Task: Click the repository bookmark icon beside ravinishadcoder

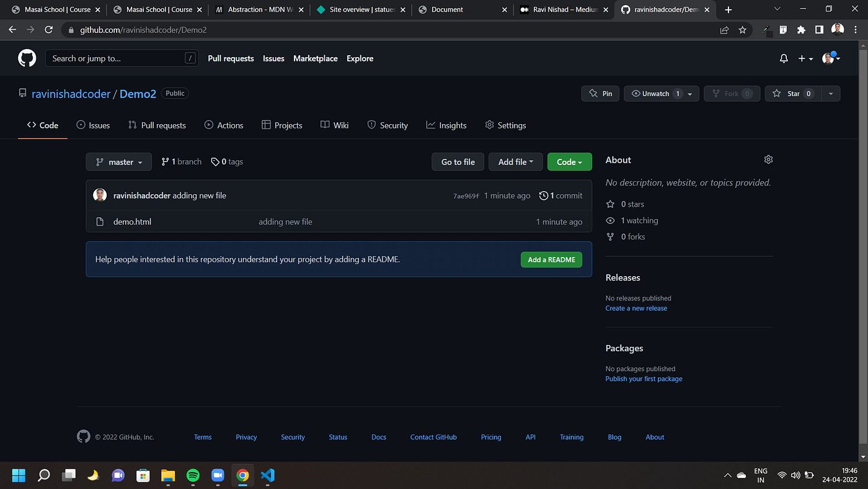Action: (22, 92)
